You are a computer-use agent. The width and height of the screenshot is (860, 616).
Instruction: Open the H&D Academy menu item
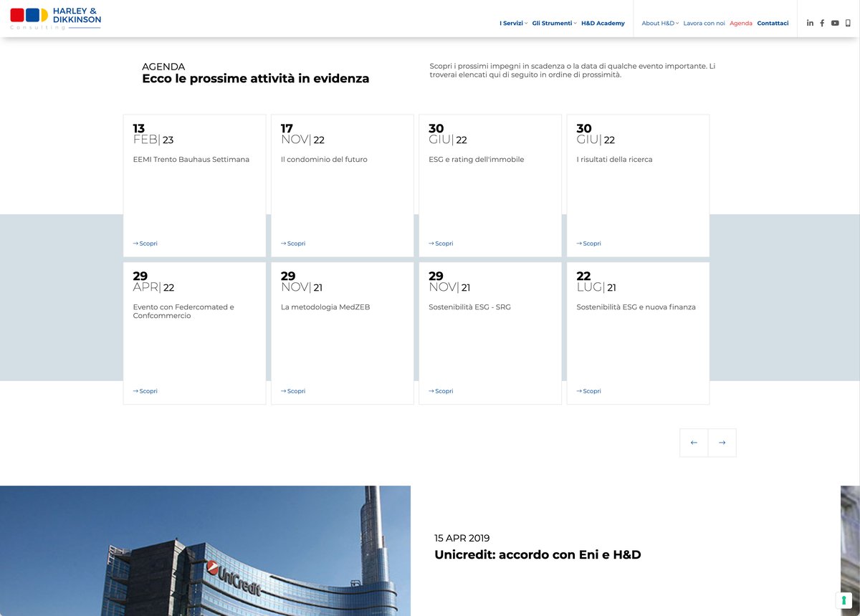(603, 23)
